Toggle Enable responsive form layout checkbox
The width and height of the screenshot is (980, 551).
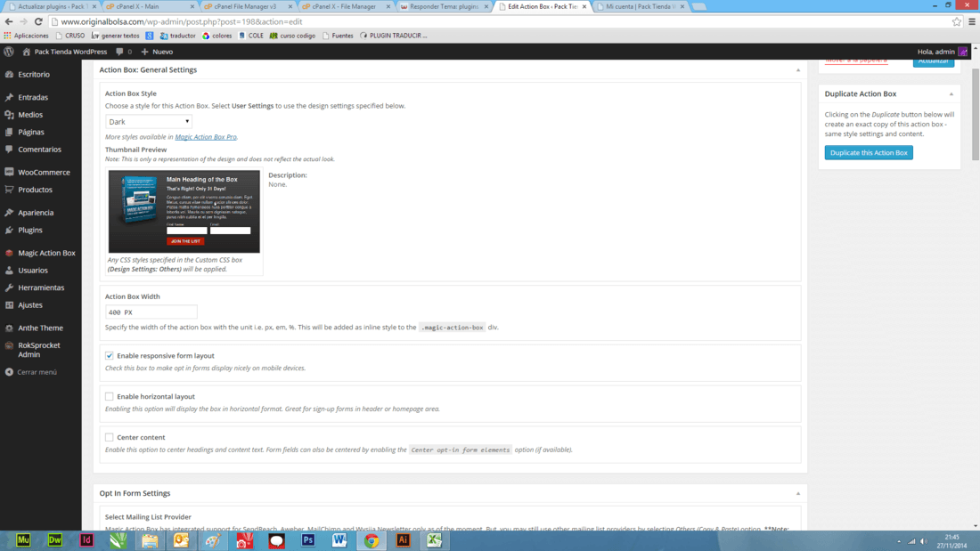coord(110,355)
